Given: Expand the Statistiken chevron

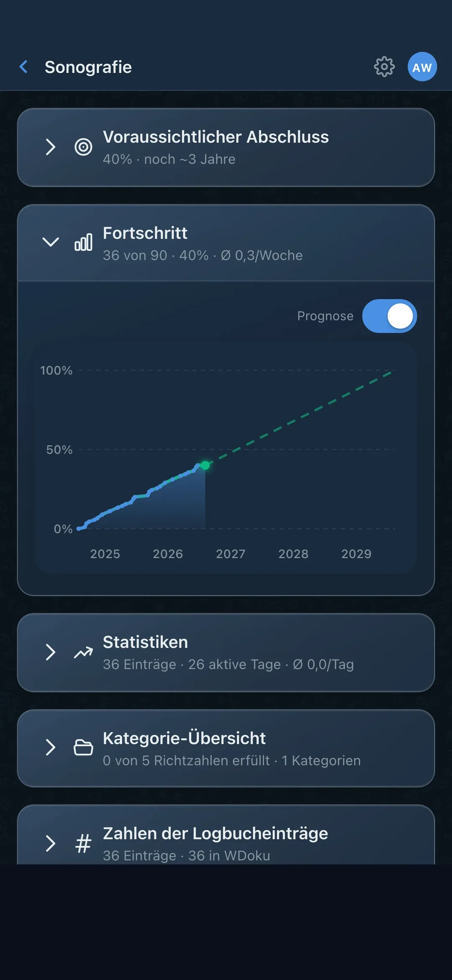Looking at the screenshot, I should [51, 652].
